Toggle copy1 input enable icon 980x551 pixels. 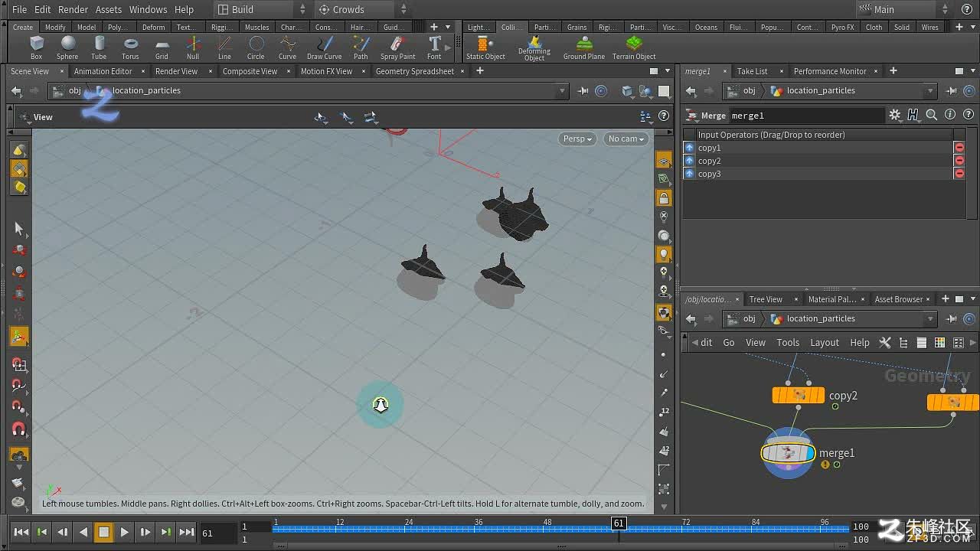pyautogui.click(x=690, y=148)
